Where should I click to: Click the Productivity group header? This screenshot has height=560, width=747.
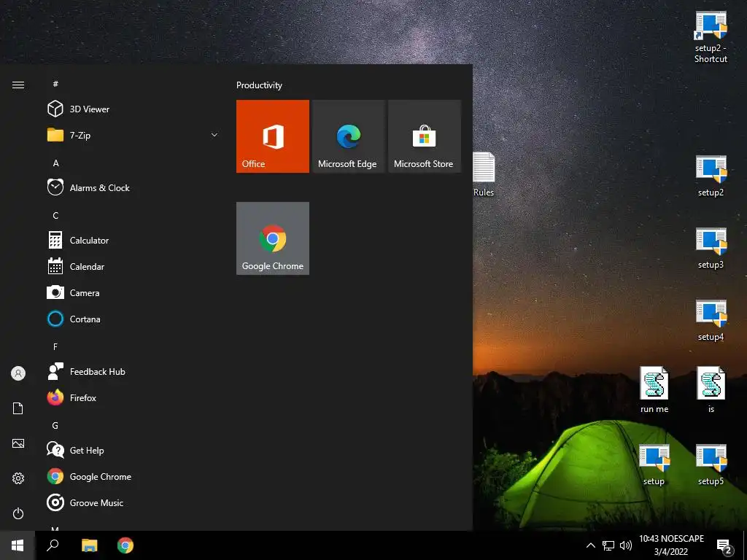259,85
